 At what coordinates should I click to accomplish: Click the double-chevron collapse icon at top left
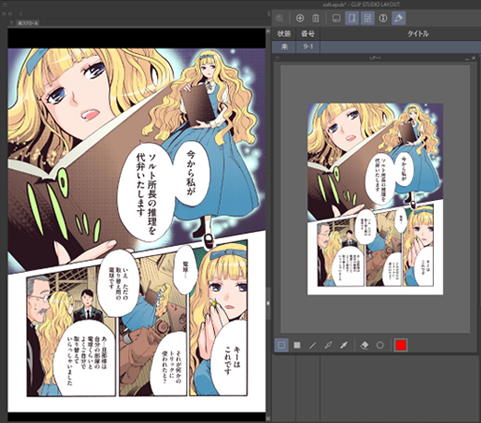10,14
